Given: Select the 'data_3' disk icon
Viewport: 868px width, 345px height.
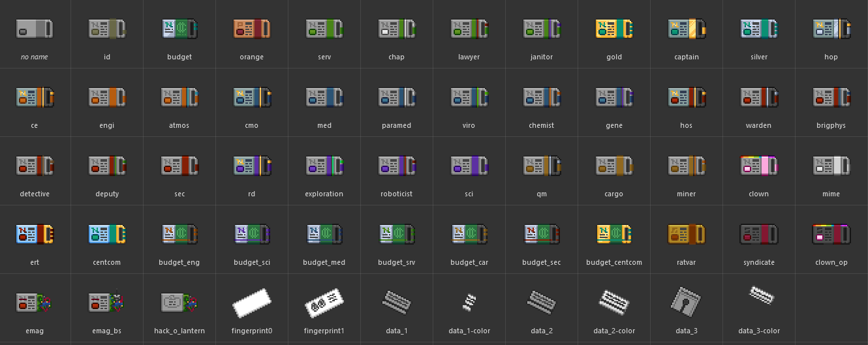Looking at the screenshot, I should point(687,303).
